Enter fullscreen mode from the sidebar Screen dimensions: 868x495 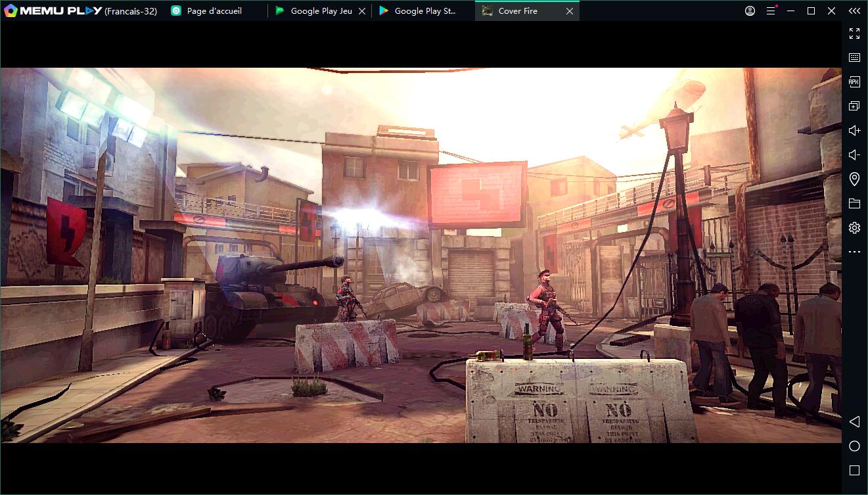tap(854, 33)
